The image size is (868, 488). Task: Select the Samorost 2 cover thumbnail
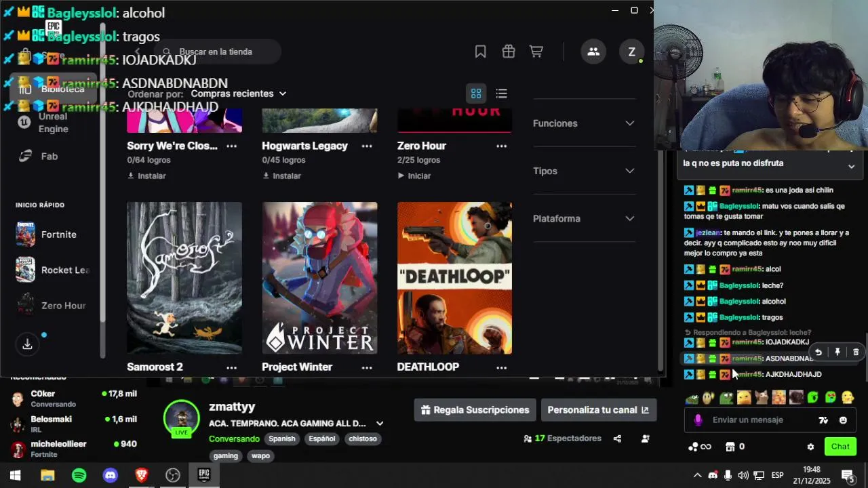(x=184, y=278)
